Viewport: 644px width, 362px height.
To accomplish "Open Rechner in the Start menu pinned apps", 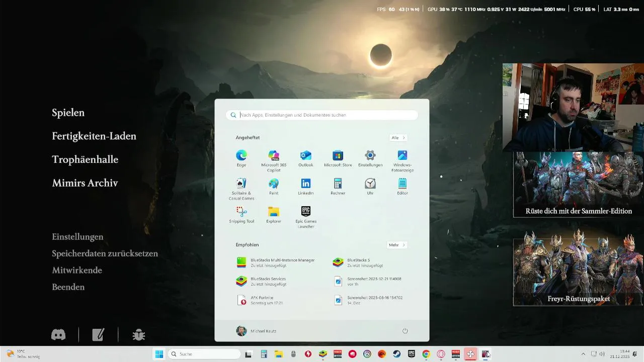I will (338, 187).
